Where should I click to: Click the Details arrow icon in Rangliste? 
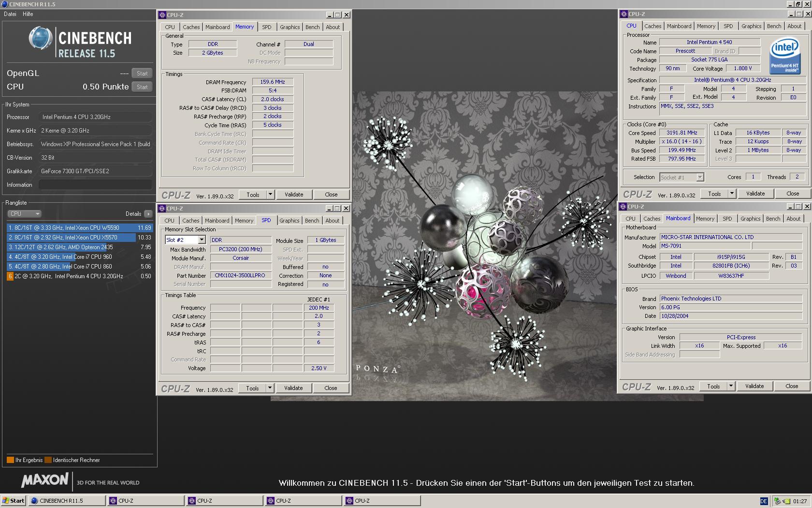(x=148, y=213)
